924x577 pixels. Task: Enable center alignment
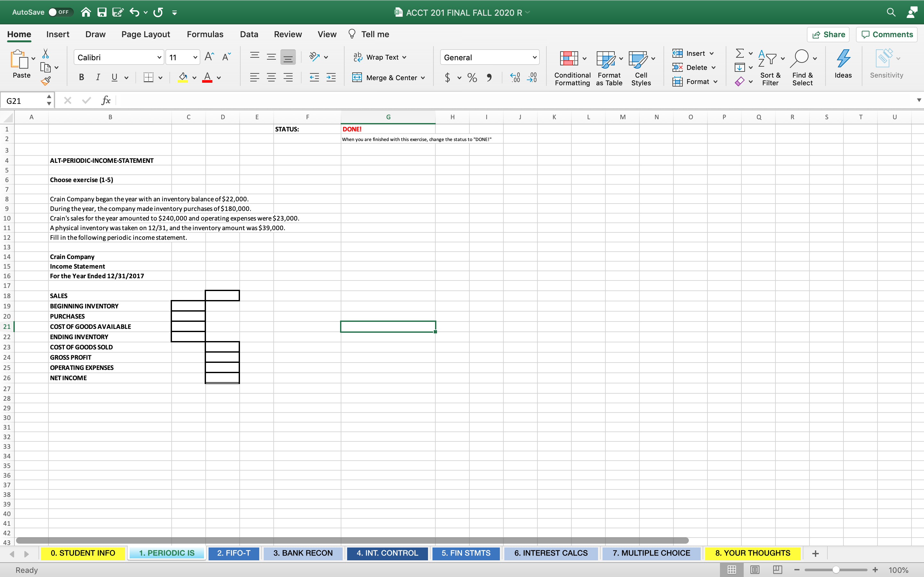pyautogui.click(x=271, y=78)
